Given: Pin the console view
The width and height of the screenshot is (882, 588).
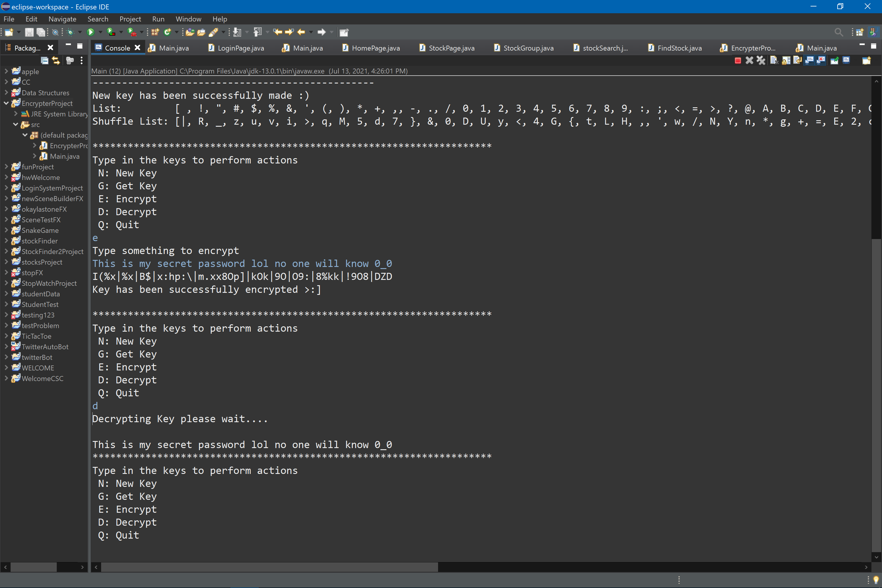Looking at the screenshot, I should pyautogui.click(x=834, y=60).
